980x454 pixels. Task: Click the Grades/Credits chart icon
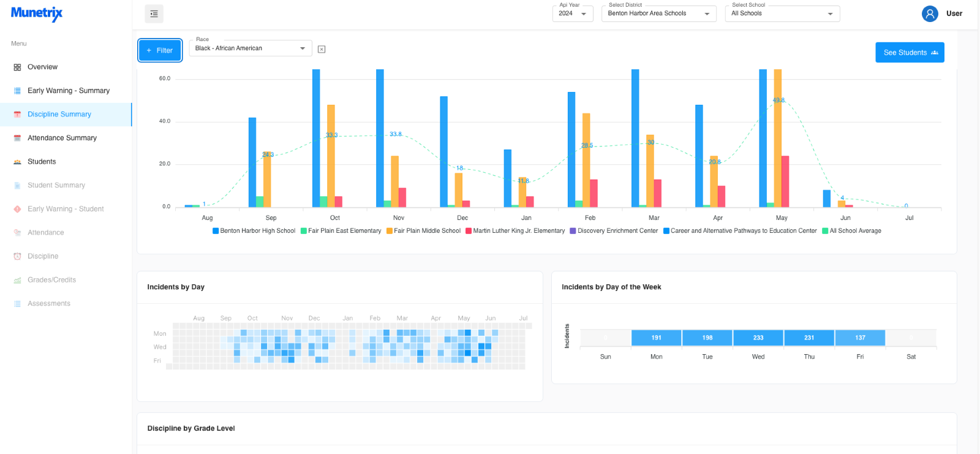(17, 280)
